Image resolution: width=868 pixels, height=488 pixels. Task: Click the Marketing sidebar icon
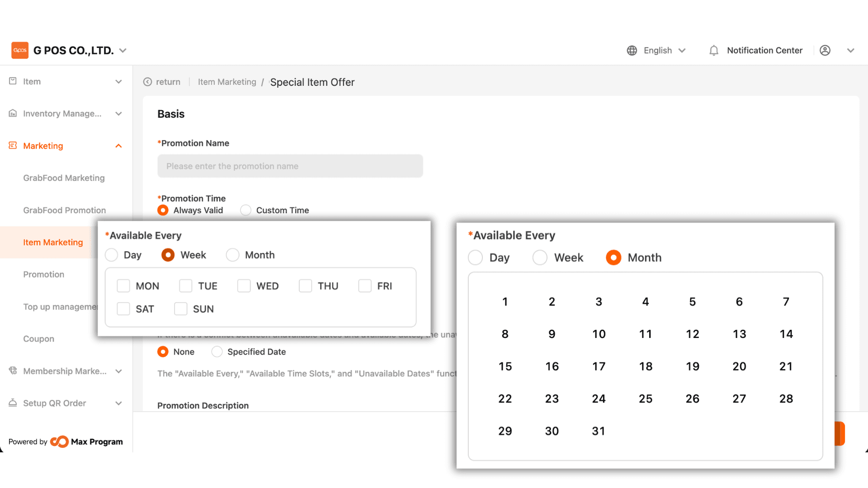[13, 145]
